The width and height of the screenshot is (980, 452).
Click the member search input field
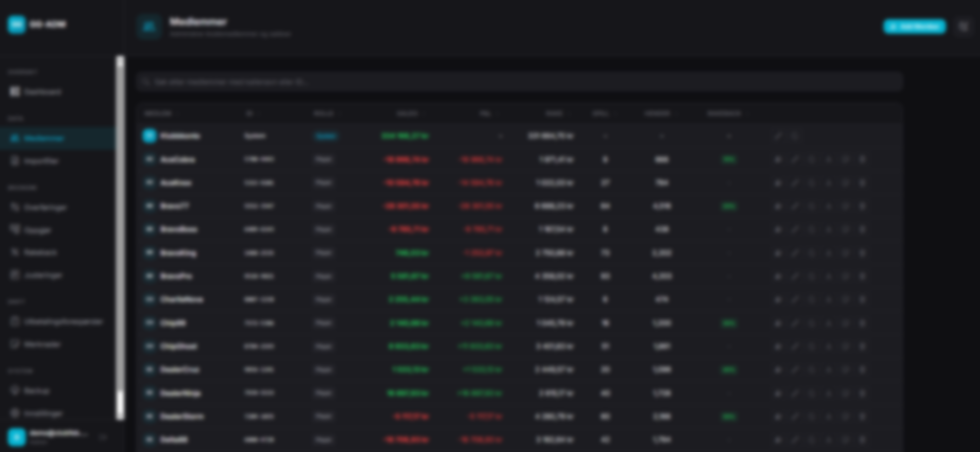coord(519,82)
